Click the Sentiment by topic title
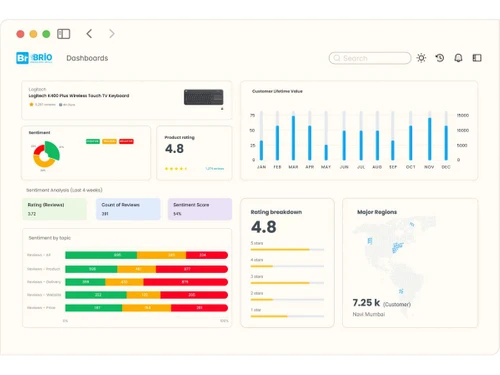Screen dimensions: 500x375 pos(50,238)
